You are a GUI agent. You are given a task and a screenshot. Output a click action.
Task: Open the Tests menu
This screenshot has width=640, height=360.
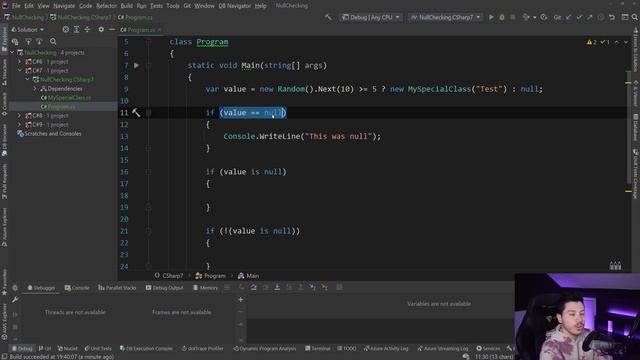tap(156, 6)
